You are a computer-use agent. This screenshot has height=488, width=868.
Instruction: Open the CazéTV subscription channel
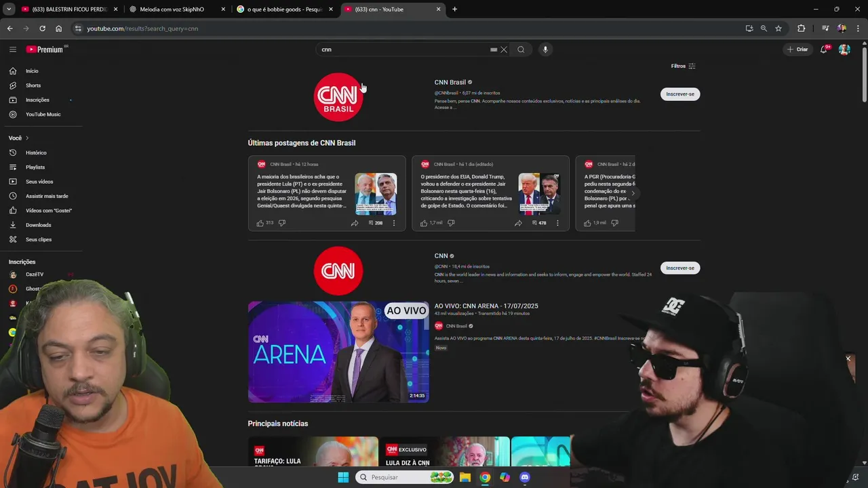coord(34,274)
